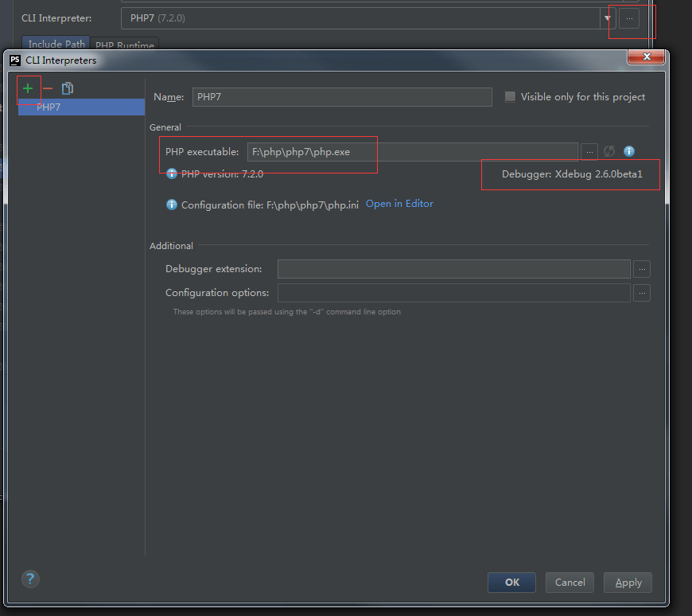692x616 pixels.
Task: Switch to the PHP Runtime tab
Action: (125, 45)
